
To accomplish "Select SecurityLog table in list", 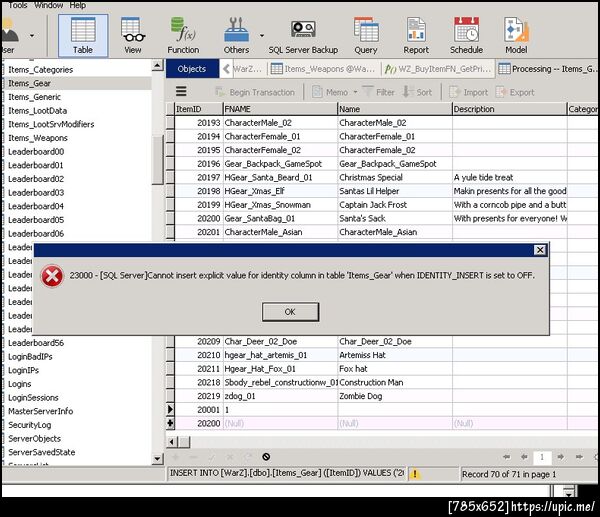I will [29, 425].
